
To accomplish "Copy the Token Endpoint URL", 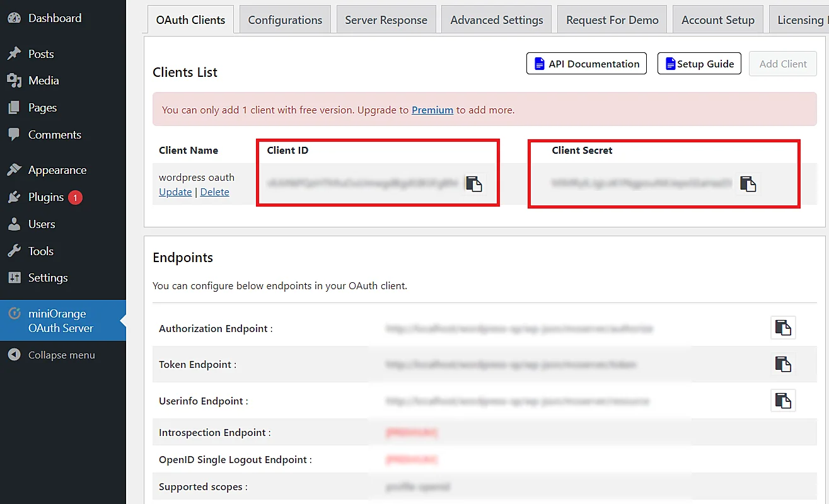I will 782,364.
